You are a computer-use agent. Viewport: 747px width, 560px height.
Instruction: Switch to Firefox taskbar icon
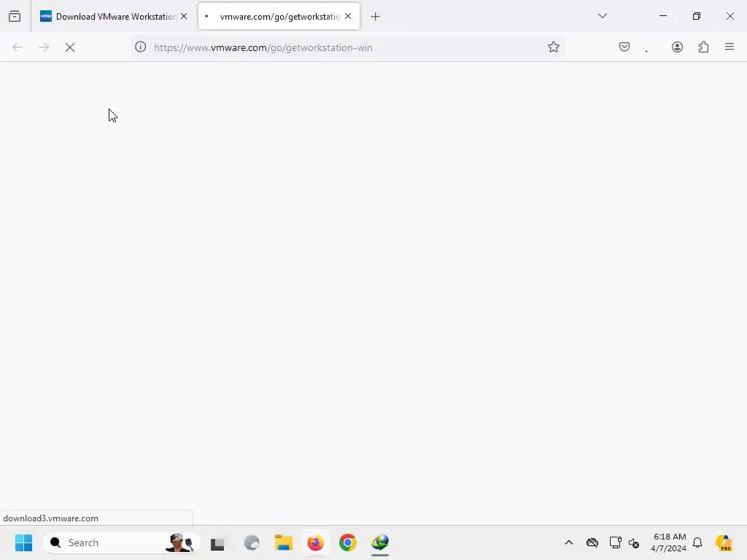coord(315,542)
